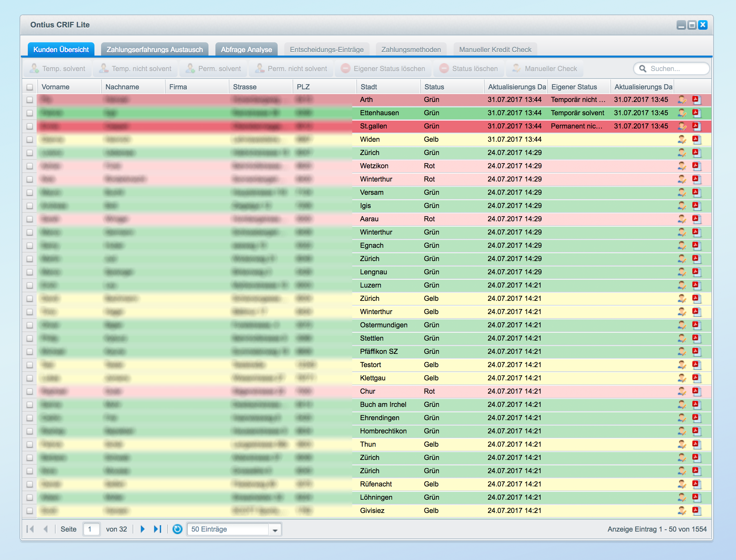736x560 pixels.
Task: Open PDF icon in Luzern row
Action: [x=696, y=285]
